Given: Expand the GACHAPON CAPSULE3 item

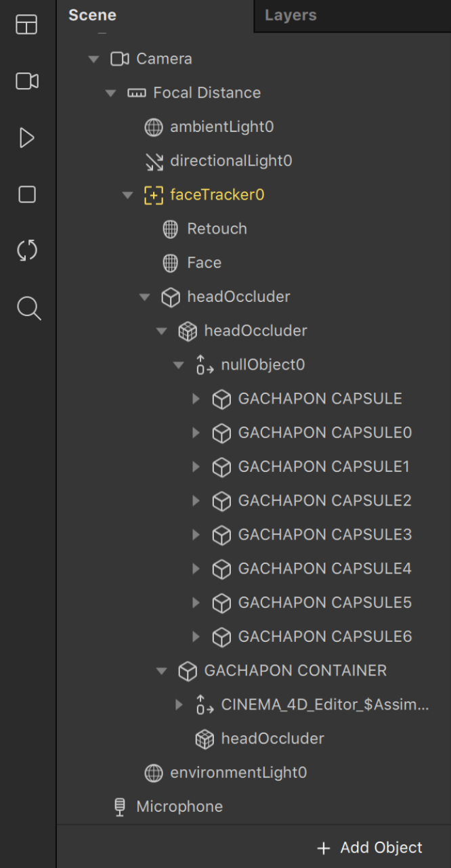Looking at the screenshot, I should click(x=196, y=535).
